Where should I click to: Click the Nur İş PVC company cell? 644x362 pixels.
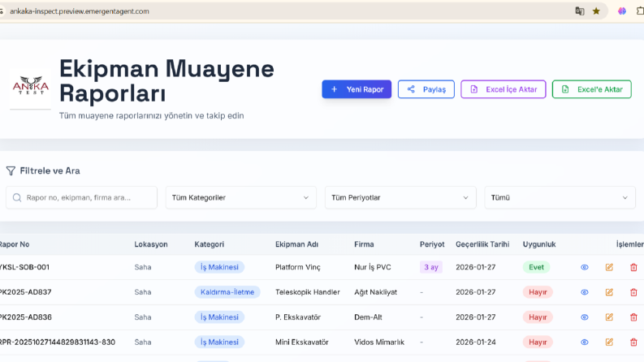(x=373, y=267)
